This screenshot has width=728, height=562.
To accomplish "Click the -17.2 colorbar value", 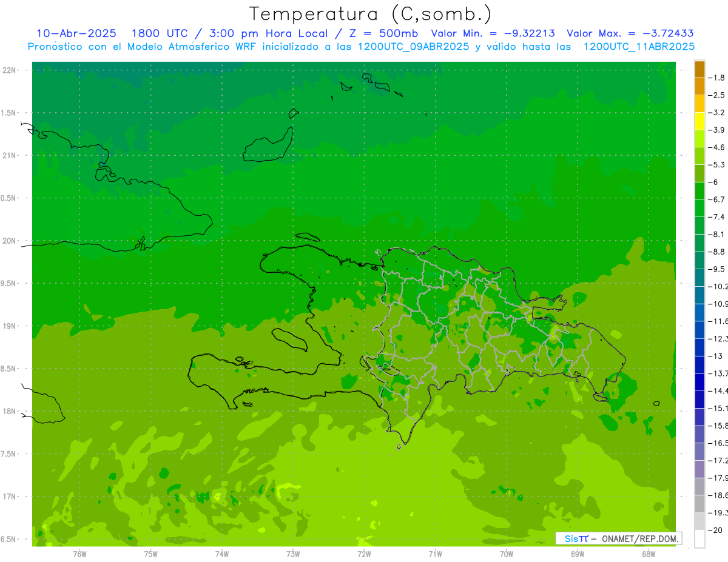I will coord(718,461).
